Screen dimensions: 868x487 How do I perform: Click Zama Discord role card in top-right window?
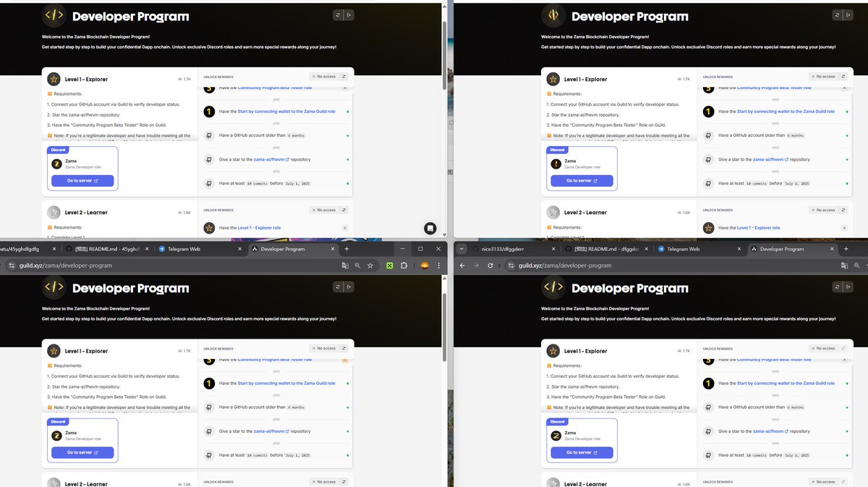(582, 169)
